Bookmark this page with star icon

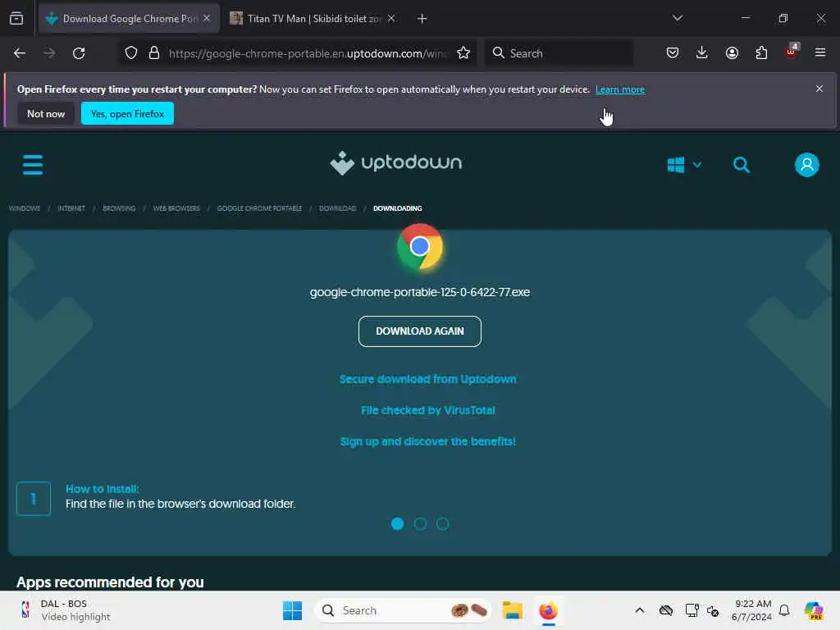point(463,52)
